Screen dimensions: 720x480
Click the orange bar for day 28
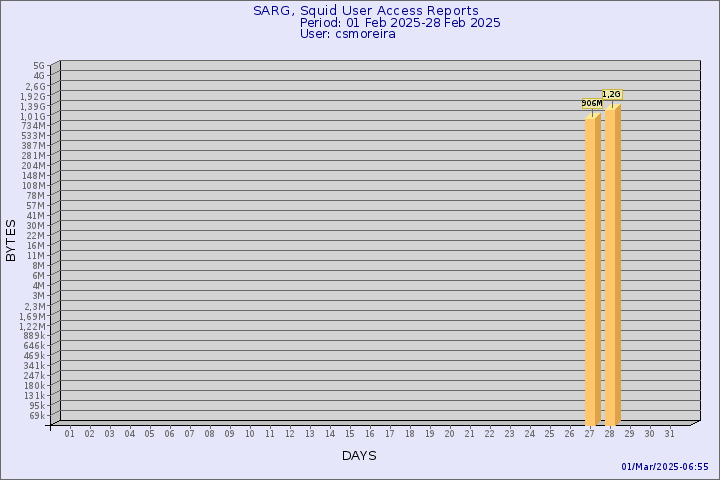point(612,265)
